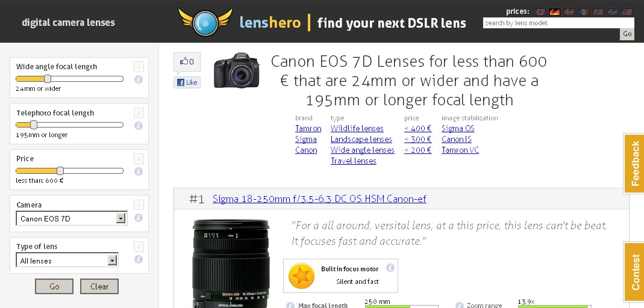The height and width of the screenshot is (308, 644).
Task: Open info icon beside Wide angle focal length
Action: (x=139, y=79)
